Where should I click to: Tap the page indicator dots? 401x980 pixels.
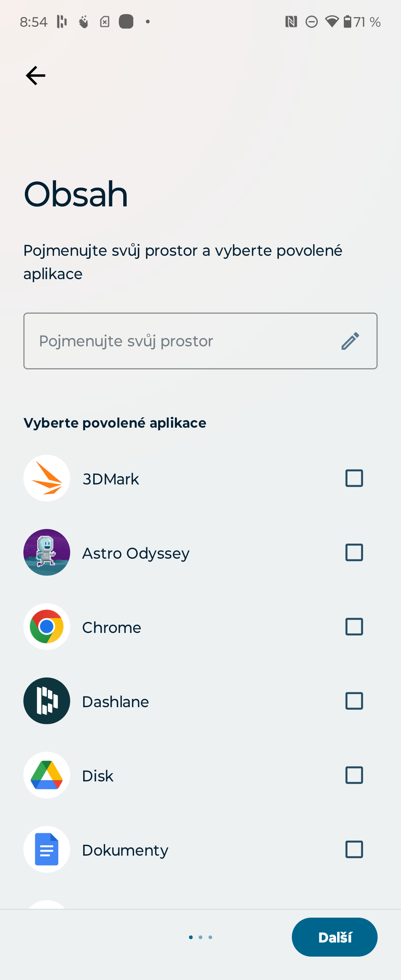pos(200,937)
